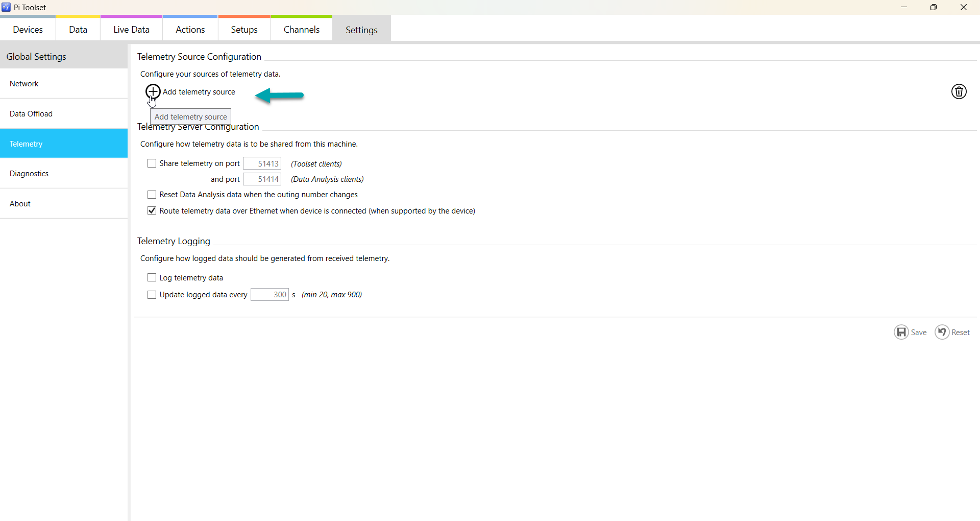Screen dimensions: 980x521
Task: Enable Share telemetry on port checkbox
Action: (152, 163)
